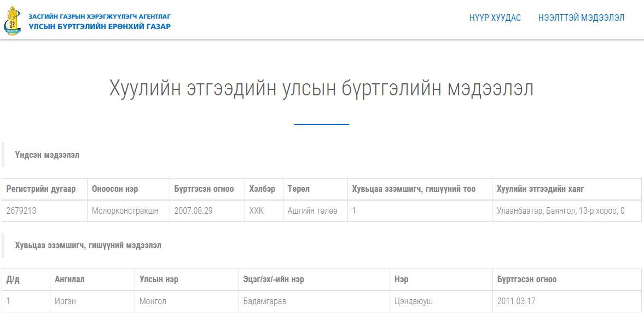Select the parent name Бадамгарав cell
Screen dimensions: 644x314
265,301
